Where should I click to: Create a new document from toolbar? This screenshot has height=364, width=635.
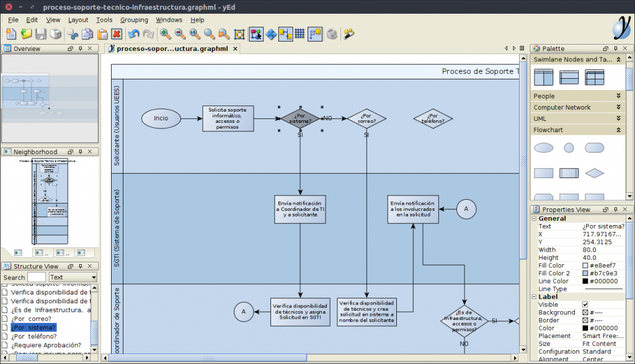pos(11,35)
